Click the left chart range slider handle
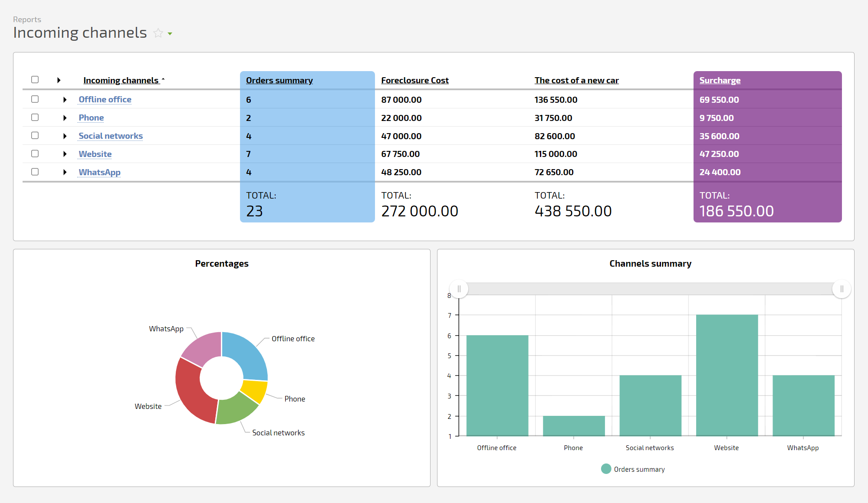Viewport: 868px width, 503px height. [x=459, y=289]
